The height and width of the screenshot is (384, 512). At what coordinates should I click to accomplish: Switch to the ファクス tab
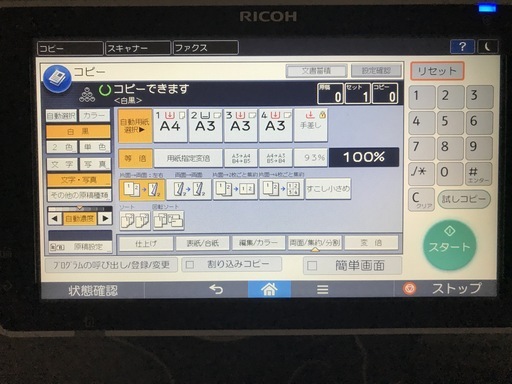[206, 48]
